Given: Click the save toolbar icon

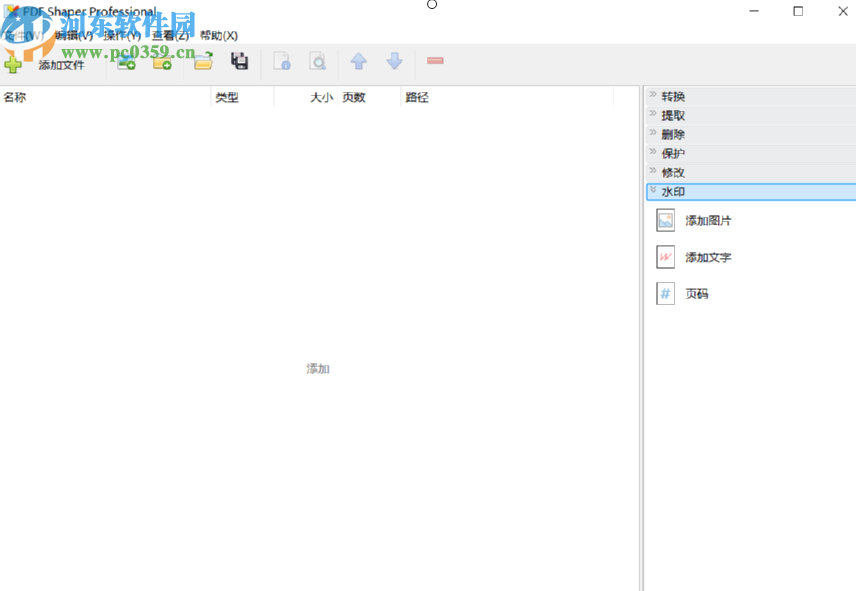Looking at the screenshot, I should [239, 61].
